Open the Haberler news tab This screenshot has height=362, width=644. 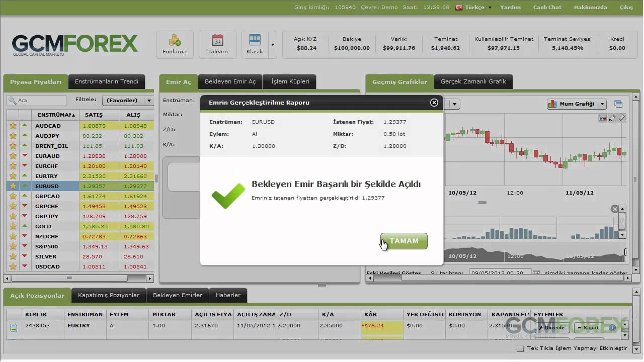(228, 295)
